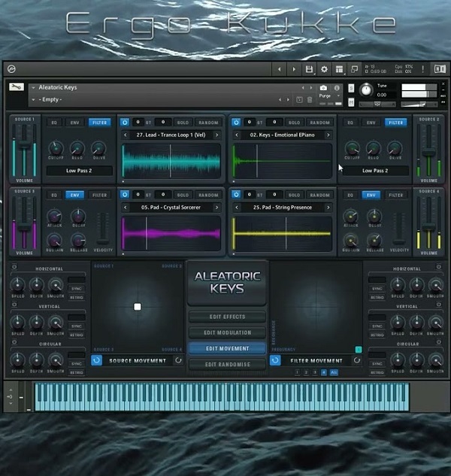Toggle power for Lead - Trance Loop source

(x=125, y=123)
